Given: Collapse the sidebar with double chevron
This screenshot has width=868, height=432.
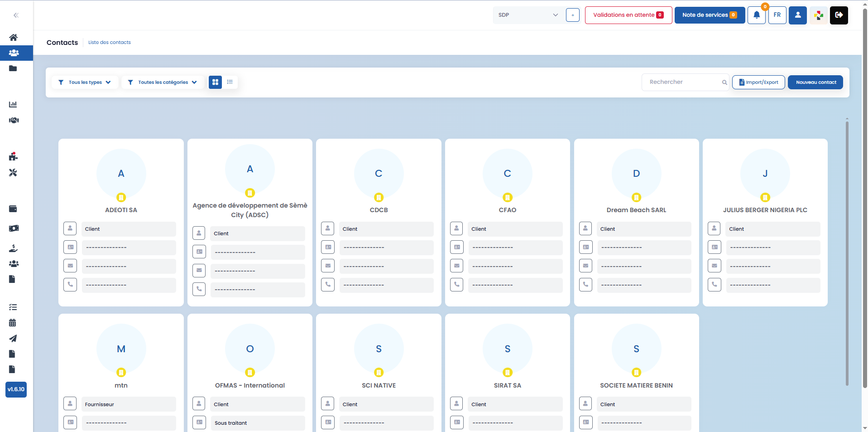Looking at the screenshot, I should coord(16,15).
